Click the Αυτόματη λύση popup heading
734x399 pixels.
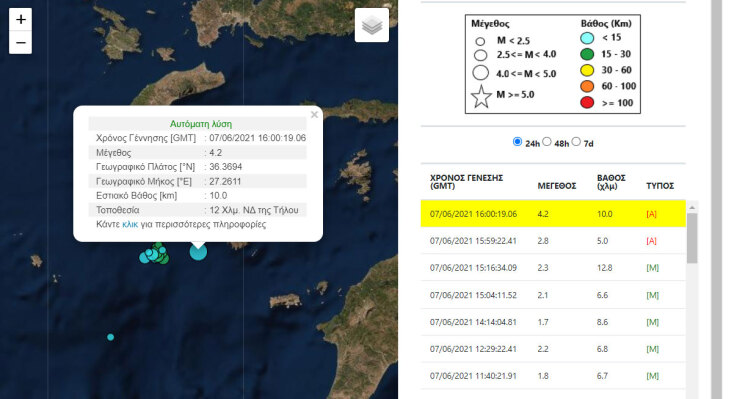click(201, 124)
